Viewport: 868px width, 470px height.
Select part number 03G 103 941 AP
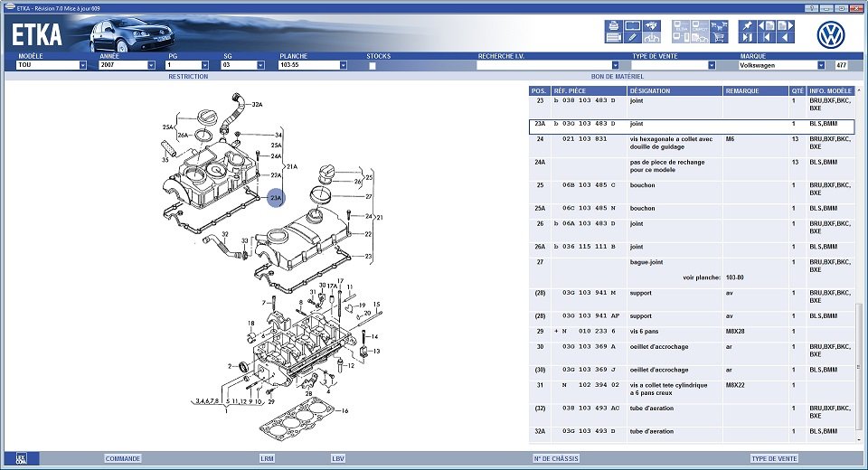pyautogui.click(x=590, y=316)
